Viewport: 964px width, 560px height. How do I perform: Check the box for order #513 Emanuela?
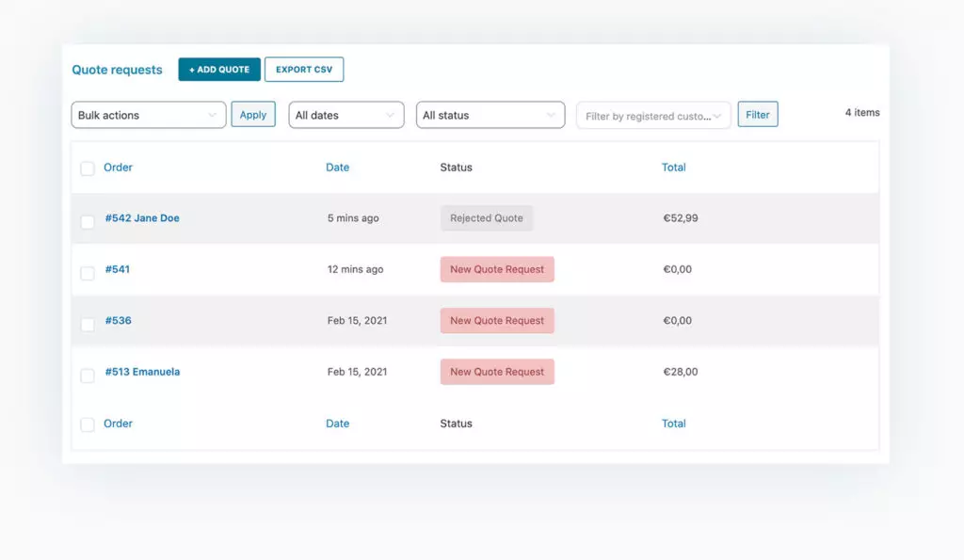click(x=88, y=376)
